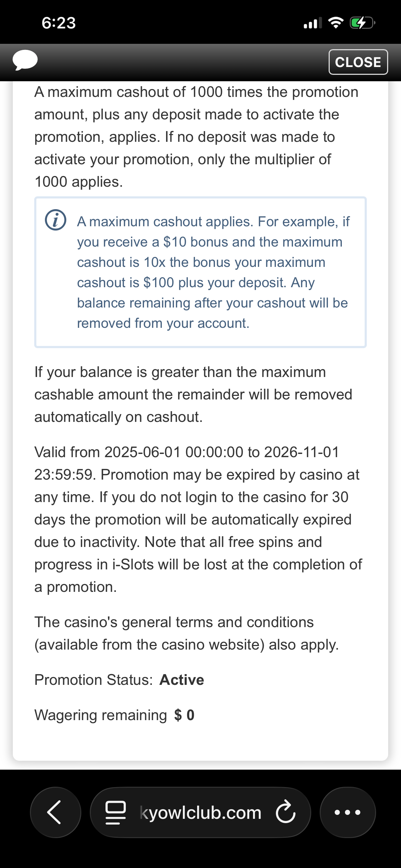The height and width of the screenshot is (868, 401).
Task: Go back with the browser back arrow
Action: [55, 812]
